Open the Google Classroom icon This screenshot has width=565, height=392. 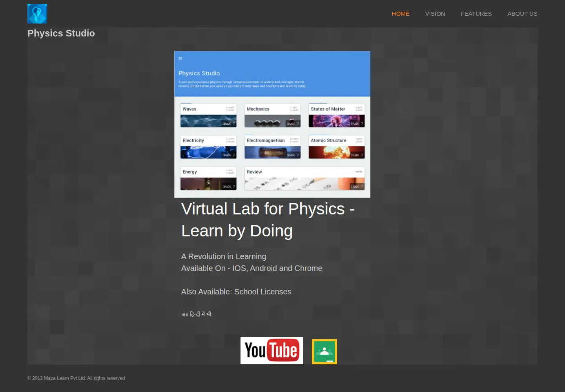tap(324, 352)
